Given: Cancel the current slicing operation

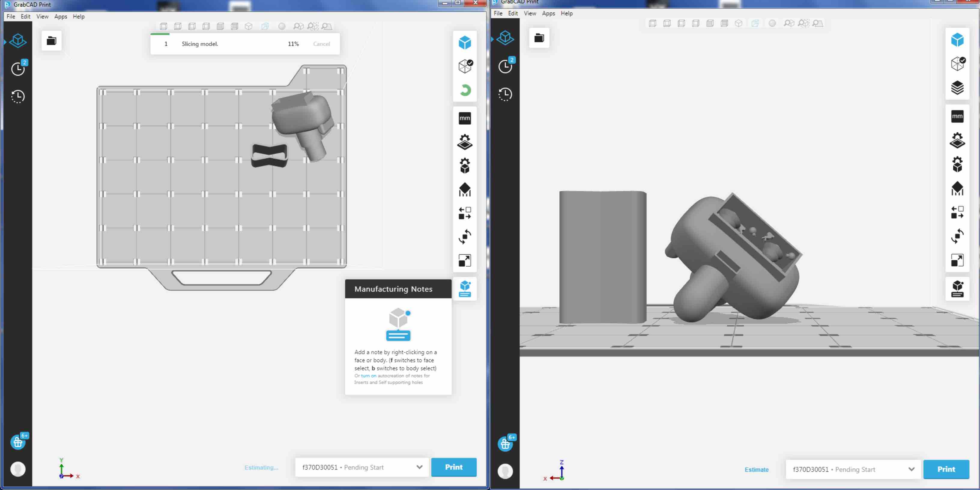Looking at the screenshot, I should (x=321, y=44).
